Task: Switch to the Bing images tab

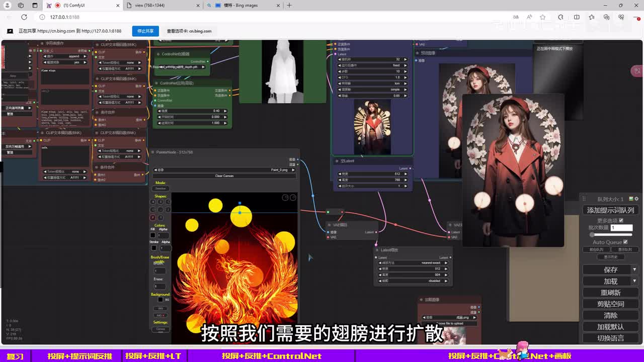Action: coord(242,6)
